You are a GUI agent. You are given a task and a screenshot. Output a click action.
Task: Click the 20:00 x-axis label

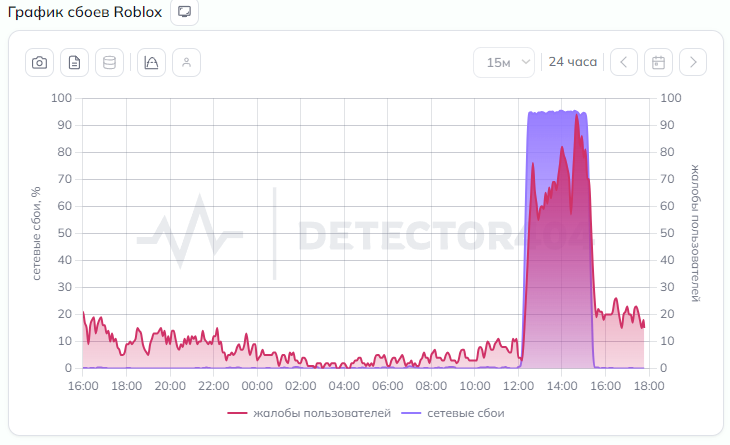(x=170, y=386)
